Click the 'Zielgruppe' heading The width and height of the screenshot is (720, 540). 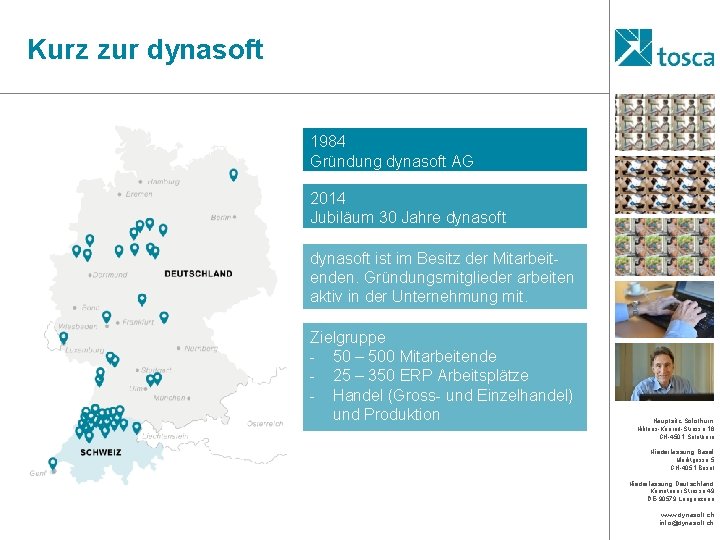click(348, 337)
